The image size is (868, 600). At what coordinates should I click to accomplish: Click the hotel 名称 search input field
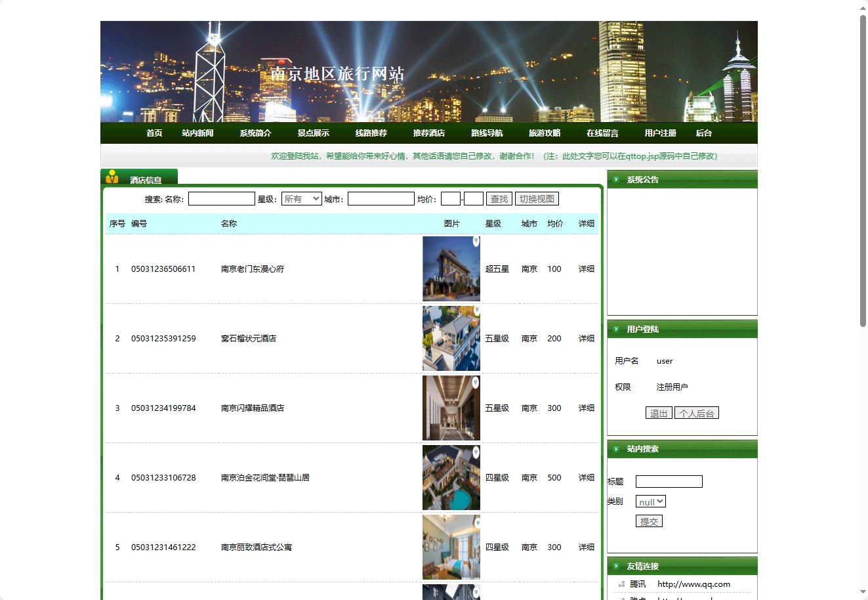point(222,199)
